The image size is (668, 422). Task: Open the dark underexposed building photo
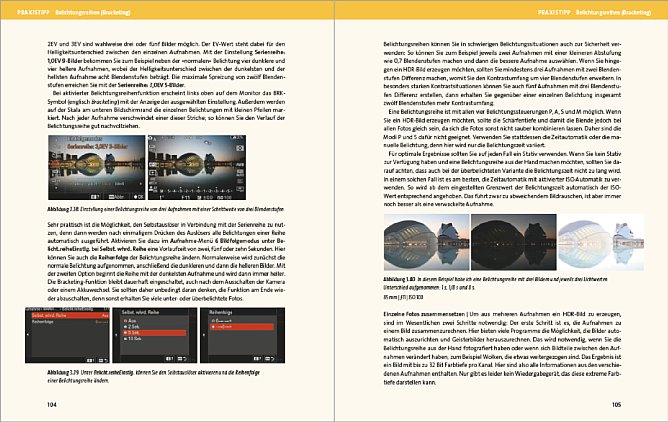click(x=513, y=242)
